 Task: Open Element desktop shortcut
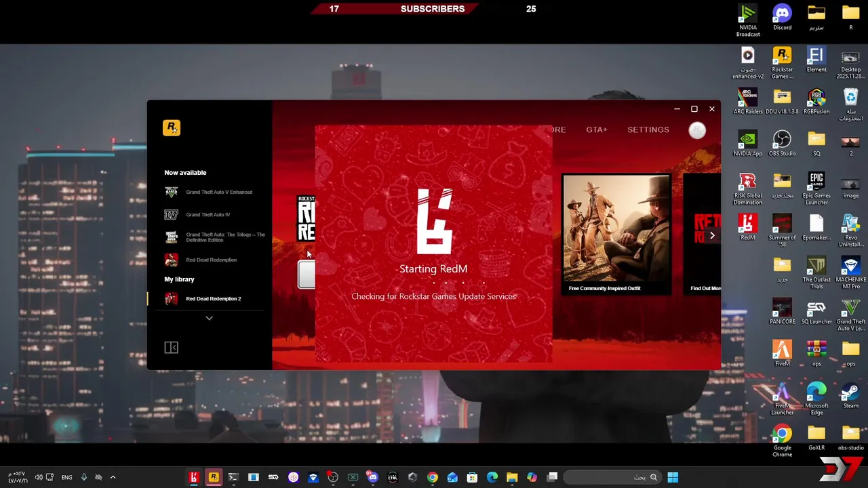pos(816,60)
